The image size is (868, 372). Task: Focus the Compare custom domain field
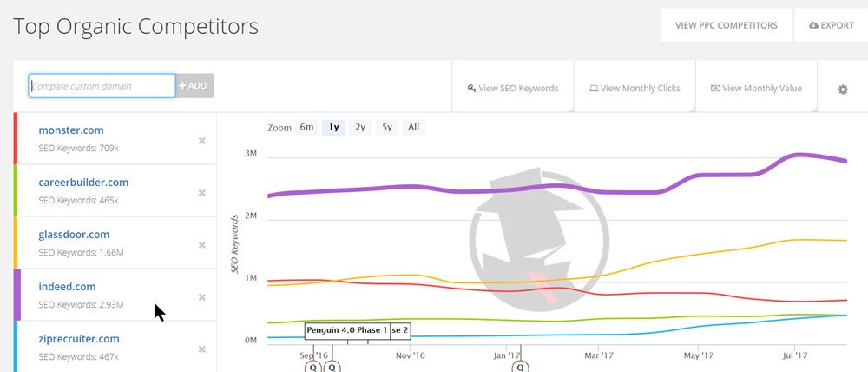pos(102,86)
